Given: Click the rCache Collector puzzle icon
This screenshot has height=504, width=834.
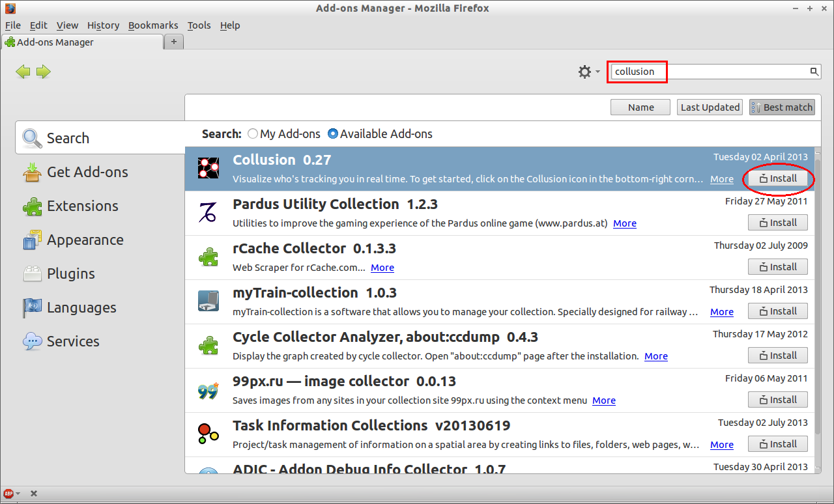Looking at the screenshot, I should (208, 257).
